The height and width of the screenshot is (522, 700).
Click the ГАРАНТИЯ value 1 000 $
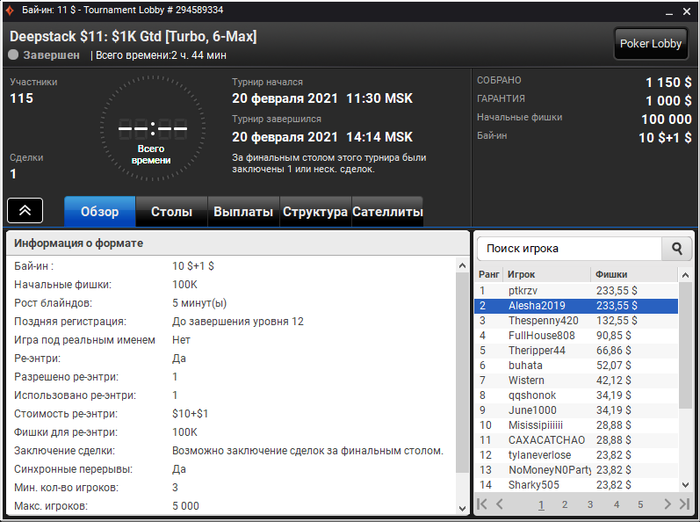coord(668,101)
